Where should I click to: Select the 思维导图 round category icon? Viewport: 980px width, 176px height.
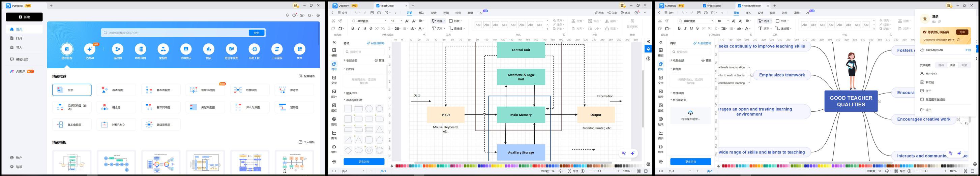(140, 49)
